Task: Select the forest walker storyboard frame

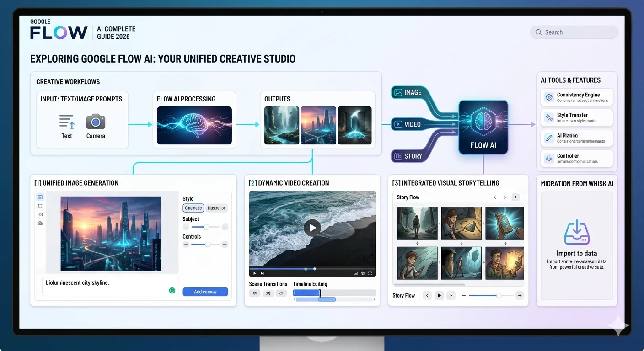Action: click(417, 223)
